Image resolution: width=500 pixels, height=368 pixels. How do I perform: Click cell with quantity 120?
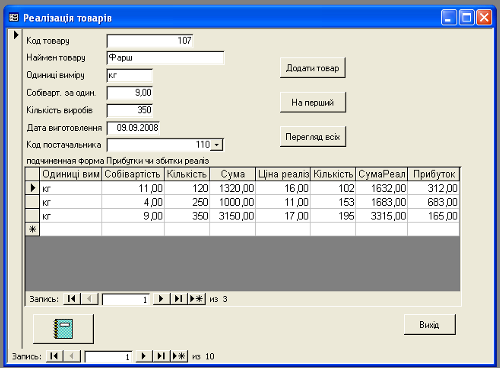(187, 188)
